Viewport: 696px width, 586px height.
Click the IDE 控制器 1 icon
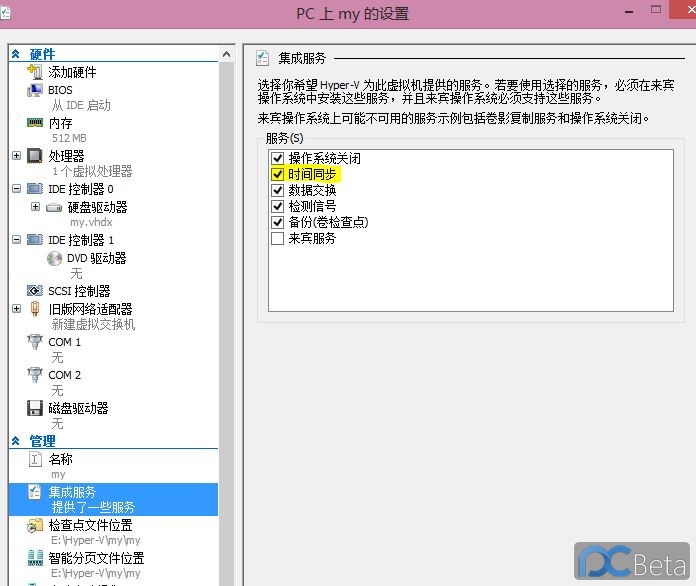coord(35,240)
